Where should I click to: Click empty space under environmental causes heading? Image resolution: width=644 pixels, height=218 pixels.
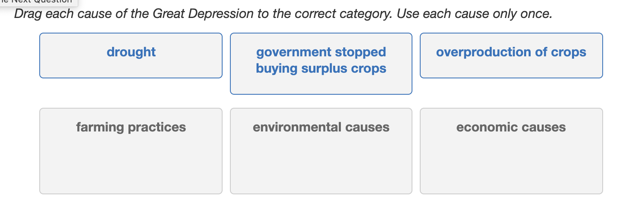[x=321, y=165]
